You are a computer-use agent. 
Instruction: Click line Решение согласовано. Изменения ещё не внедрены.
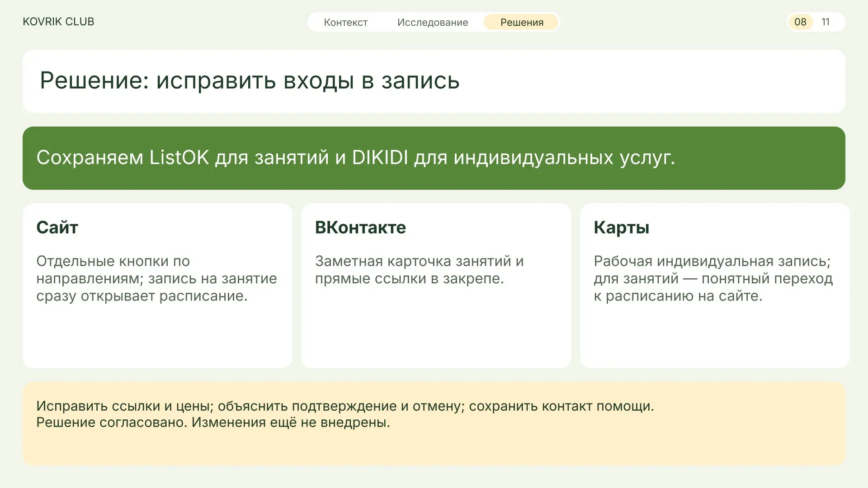pos(213,422)
